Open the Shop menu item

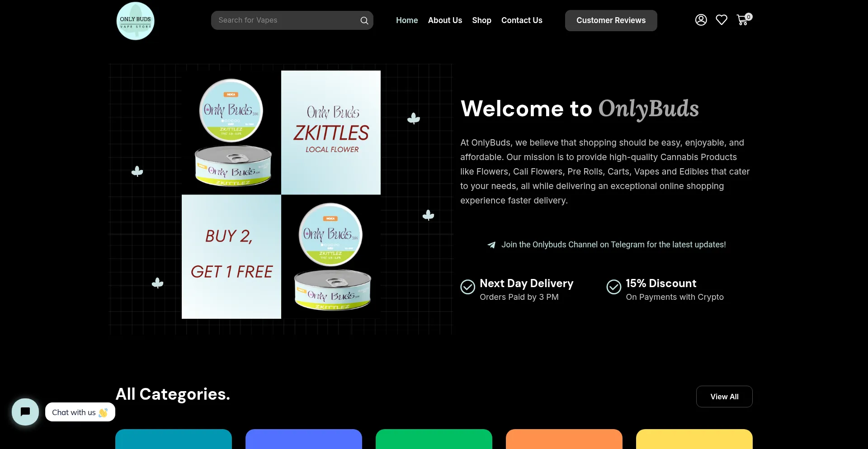coord(481,20)
